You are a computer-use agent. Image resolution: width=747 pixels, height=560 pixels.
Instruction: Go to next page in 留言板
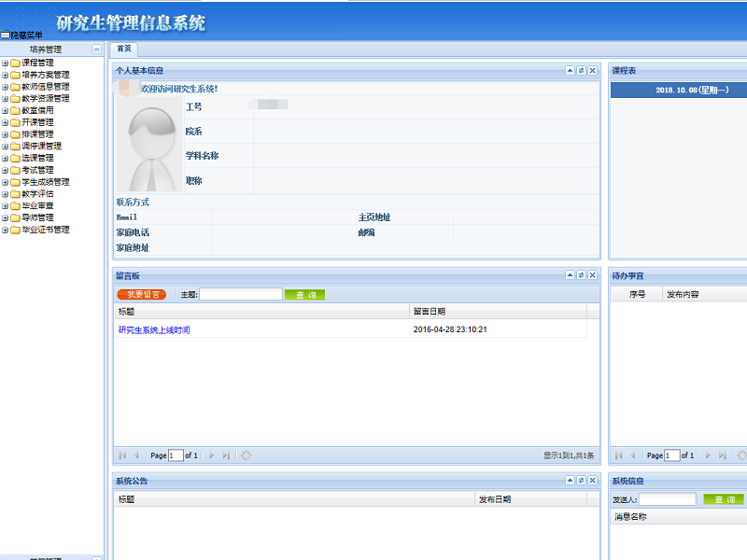coord(211,455)
